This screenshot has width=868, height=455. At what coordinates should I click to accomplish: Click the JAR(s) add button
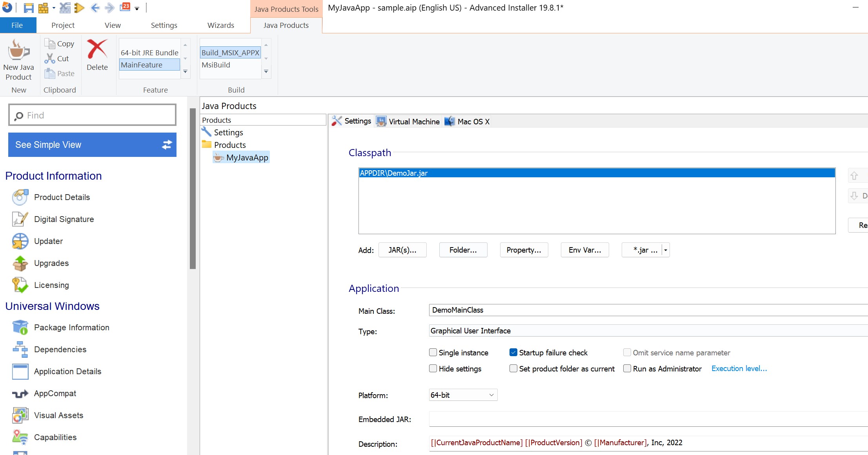(401, 249)
